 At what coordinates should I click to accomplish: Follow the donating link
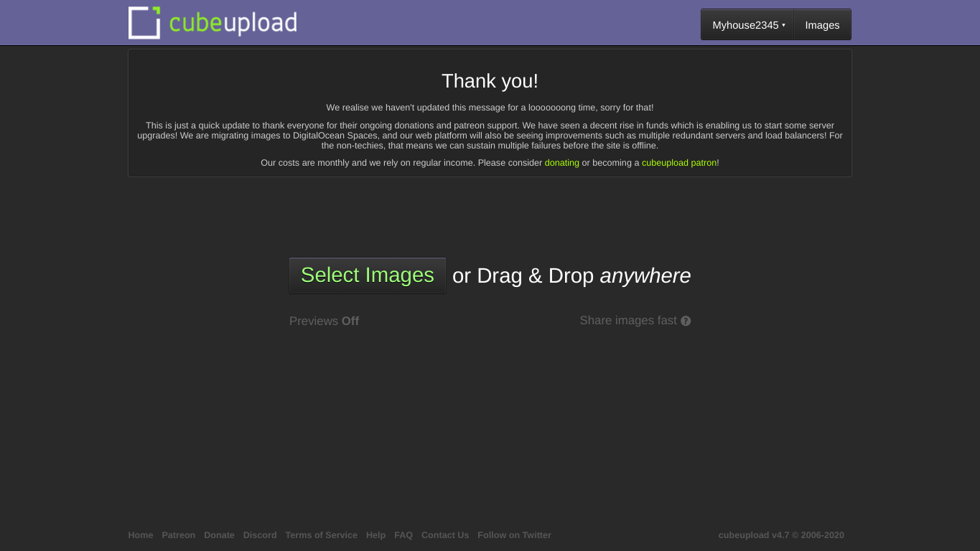[x=561, y=163]
